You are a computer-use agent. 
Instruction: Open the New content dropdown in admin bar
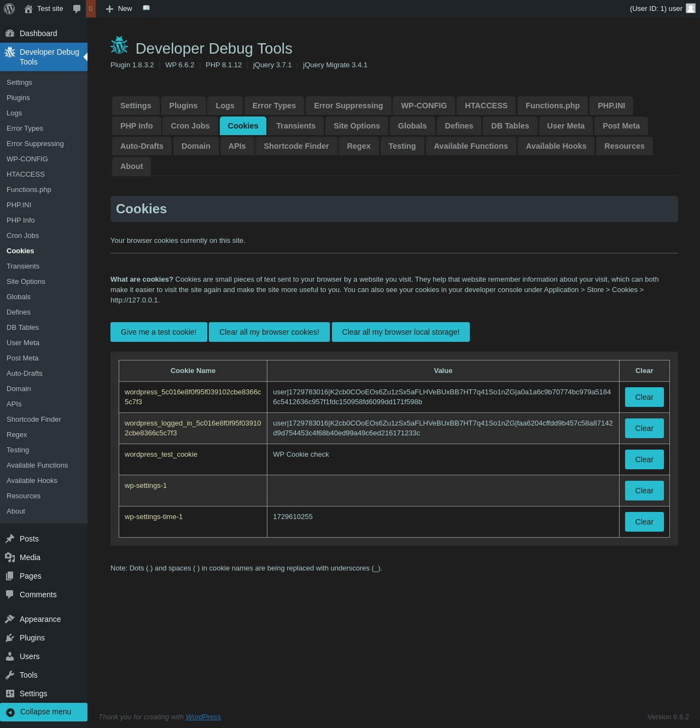119,9
